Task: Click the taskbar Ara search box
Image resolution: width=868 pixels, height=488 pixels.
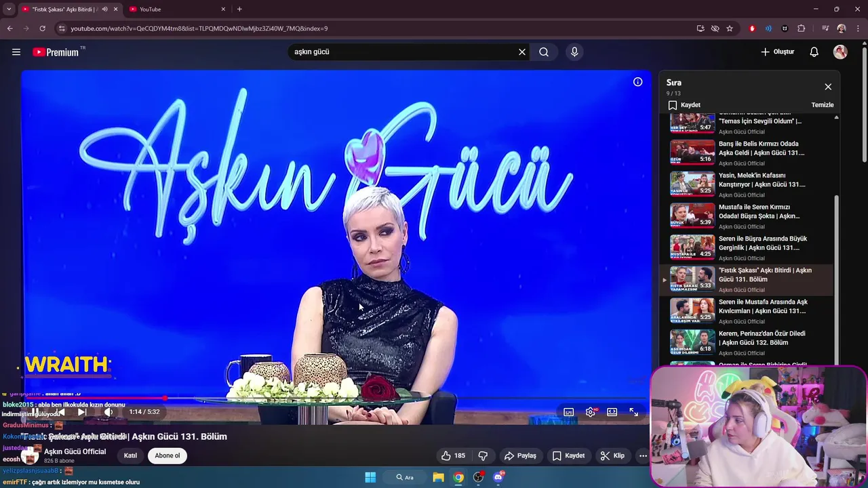Action: [x=405, y=477]
